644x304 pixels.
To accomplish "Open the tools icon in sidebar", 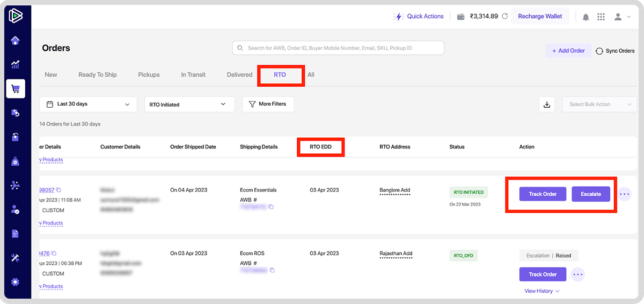I will click(x=15, y=258).
